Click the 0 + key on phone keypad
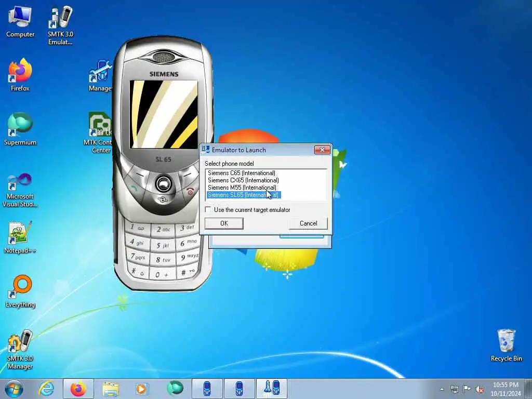532x399 pixels. point(163,274)
